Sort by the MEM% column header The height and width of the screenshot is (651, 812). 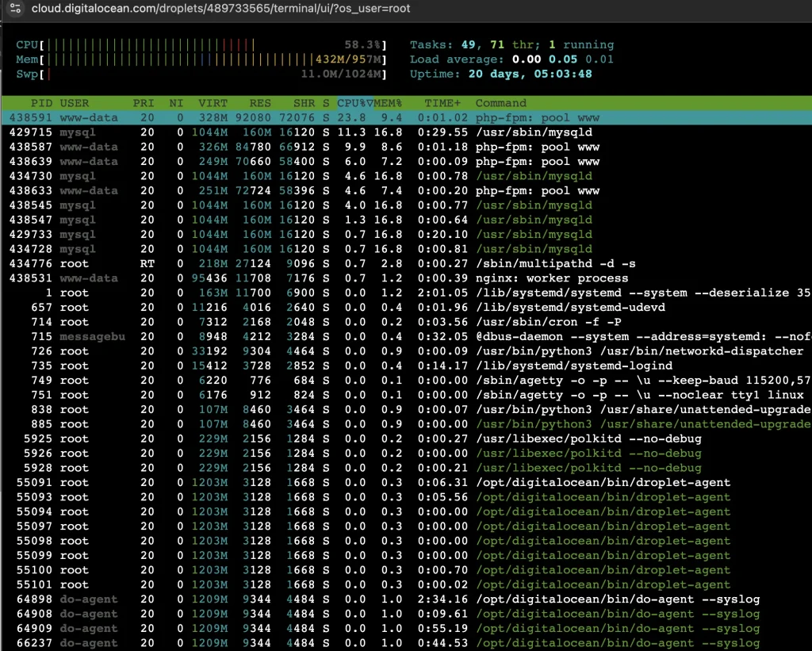[388, 103]
